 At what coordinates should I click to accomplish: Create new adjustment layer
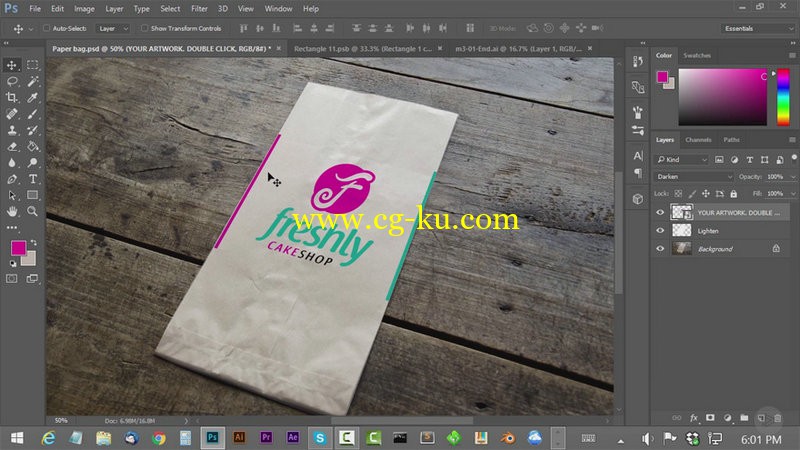[x=728, y=418]
